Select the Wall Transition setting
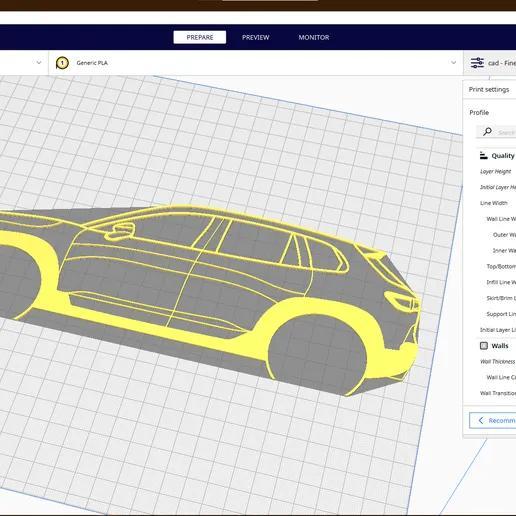This screenshot has width=516, height=516. tap(498, 393)
